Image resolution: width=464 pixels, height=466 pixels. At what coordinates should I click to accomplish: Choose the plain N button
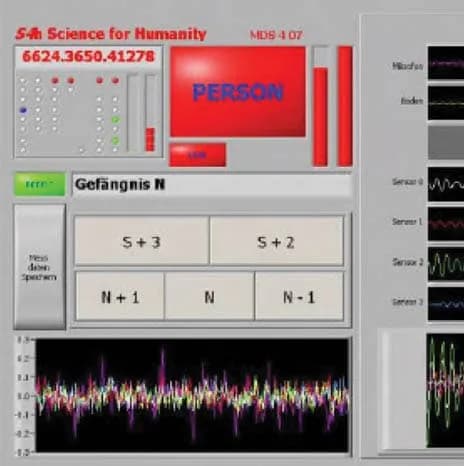click(x=209, y=296)
